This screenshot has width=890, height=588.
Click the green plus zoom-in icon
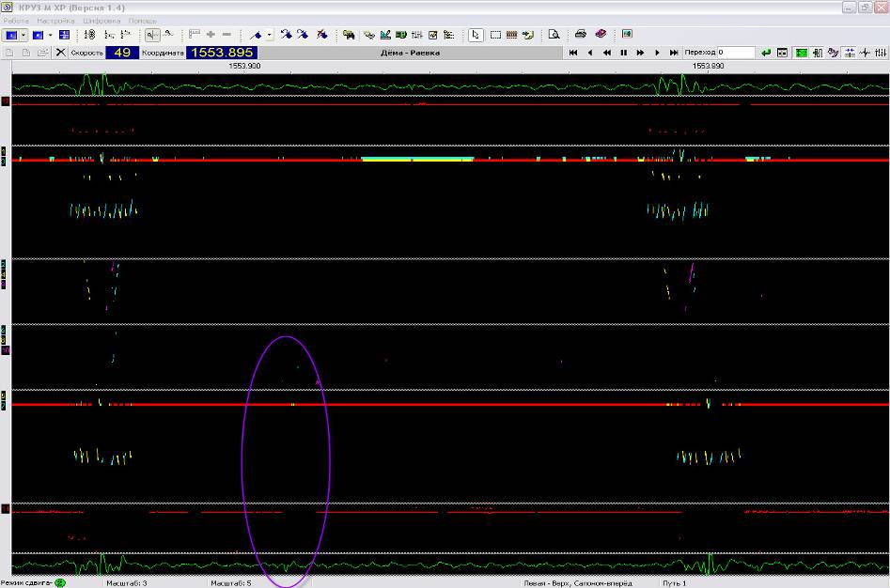[x=211, y=35]
